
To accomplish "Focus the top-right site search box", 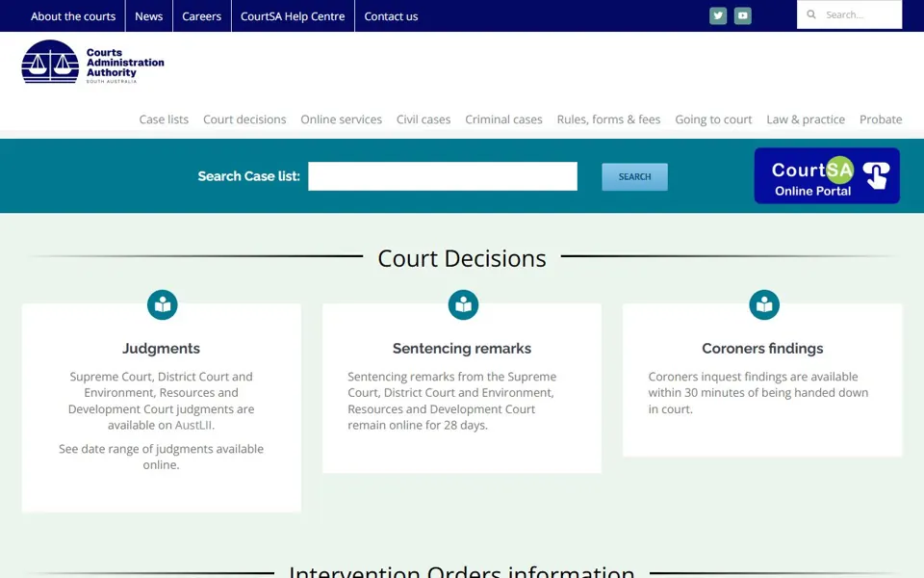I will click(849, 14).
